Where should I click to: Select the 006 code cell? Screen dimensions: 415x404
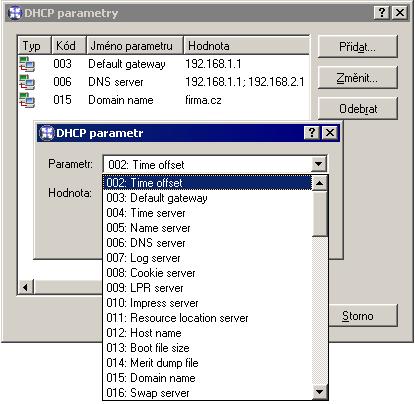coord(62,82)
